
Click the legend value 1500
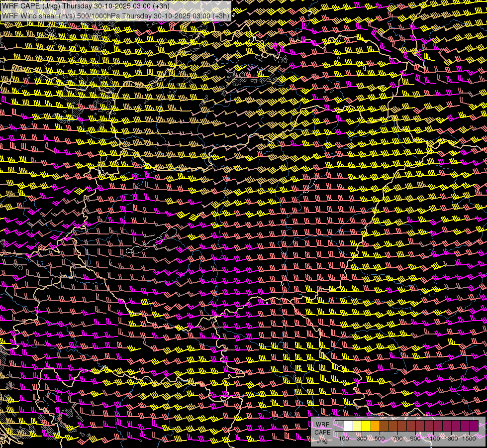tap(469, 439)
